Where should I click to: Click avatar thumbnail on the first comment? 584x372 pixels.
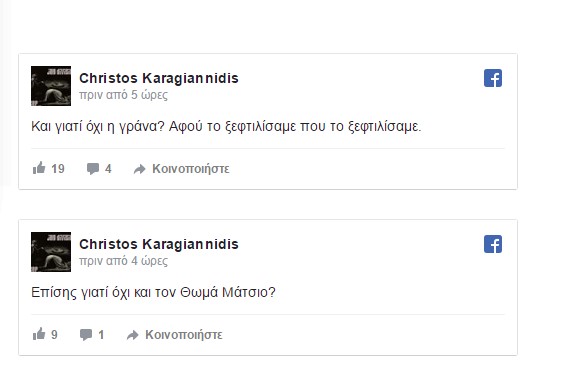tap(51, 86)
